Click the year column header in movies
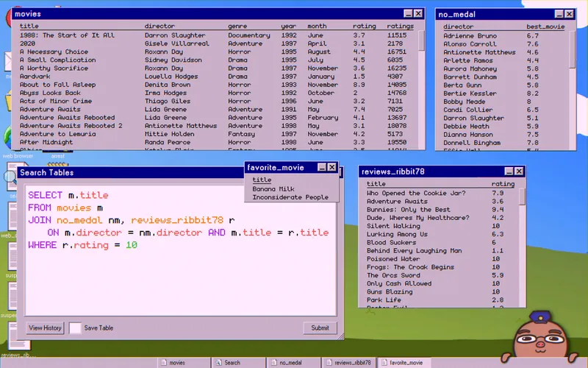 point(288,26)
